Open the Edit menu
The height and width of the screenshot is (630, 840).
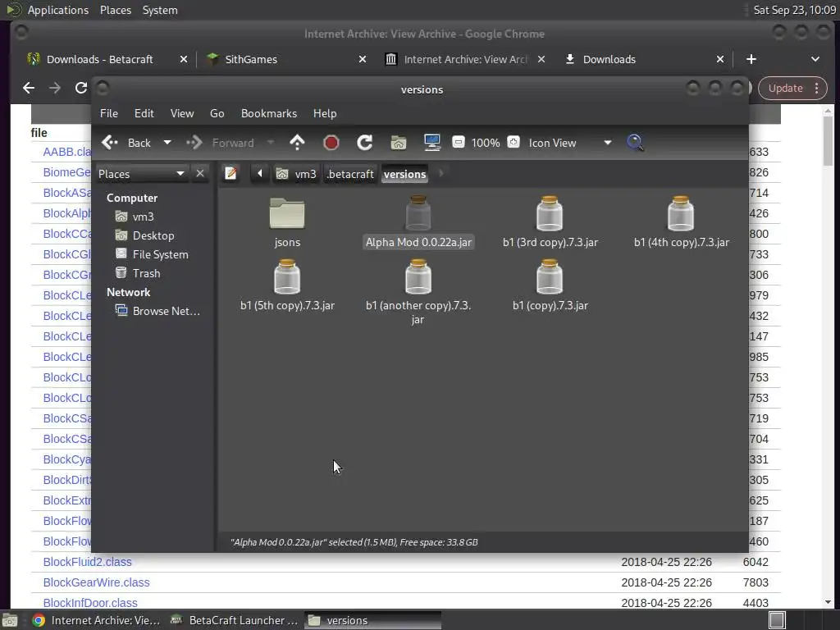click(x=144, y=113)
